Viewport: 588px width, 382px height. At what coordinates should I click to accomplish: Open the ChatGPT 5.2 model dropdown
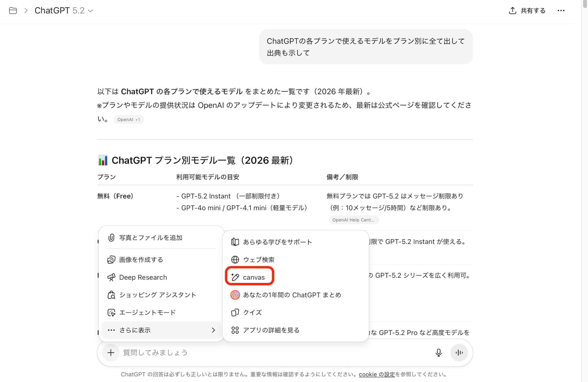[64, 11]
